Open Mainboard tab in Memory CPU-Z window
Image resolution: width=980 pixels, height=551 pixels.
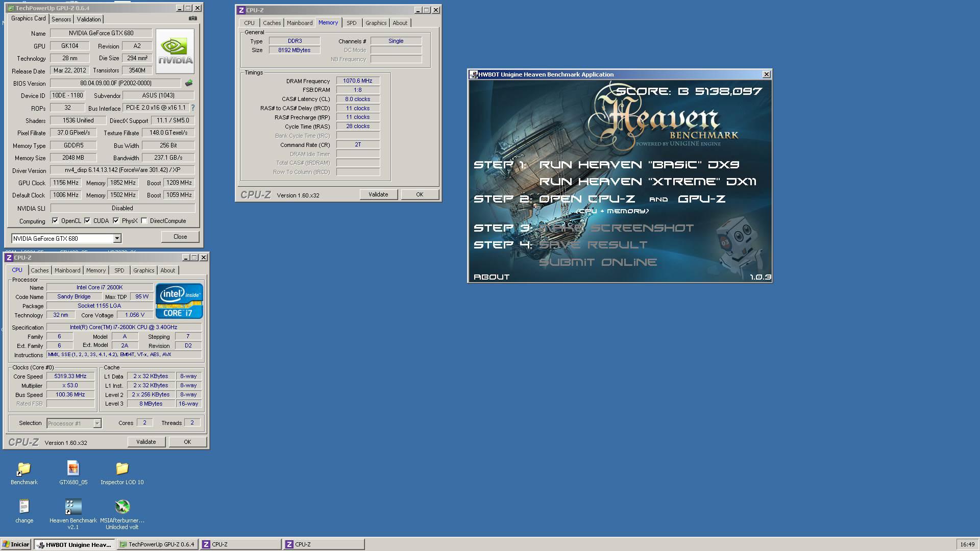(x=300, y=23)
